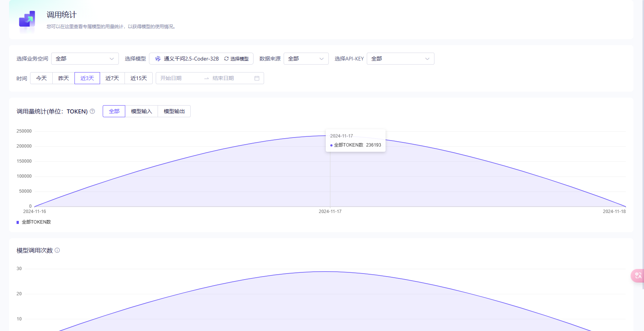Click the 250000 y-axis label
The image size is (644, 331).
click(x=24, y=131)
